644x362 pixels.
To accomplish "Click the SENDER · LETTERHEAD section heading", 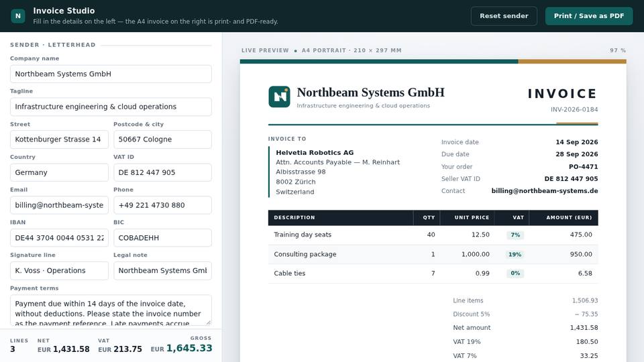I will 53,45.
